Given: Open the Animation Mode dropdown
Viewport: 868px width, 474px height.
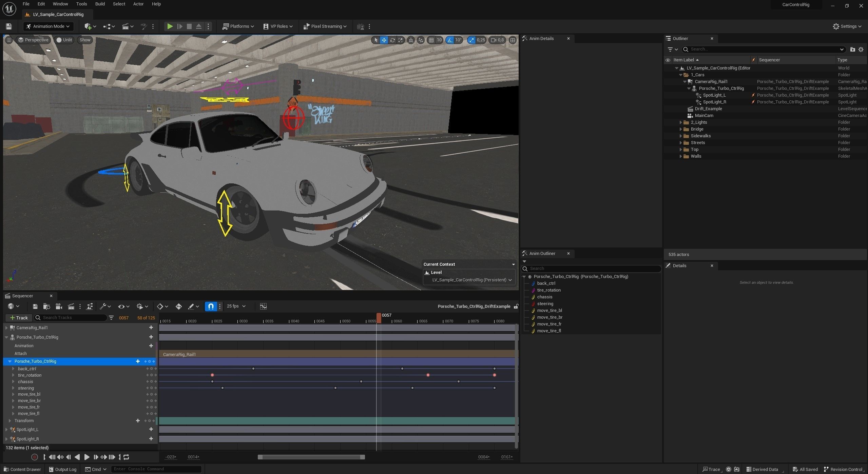Looking at the screenshot, I should point(48,26).
